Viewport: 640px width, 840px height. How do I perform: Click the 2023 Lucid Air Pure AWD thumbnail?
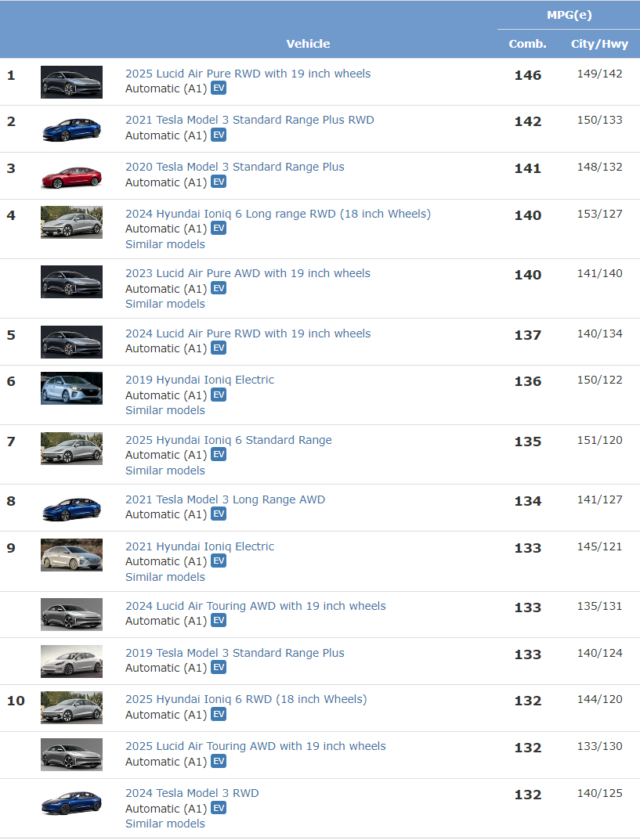[71, 282]
